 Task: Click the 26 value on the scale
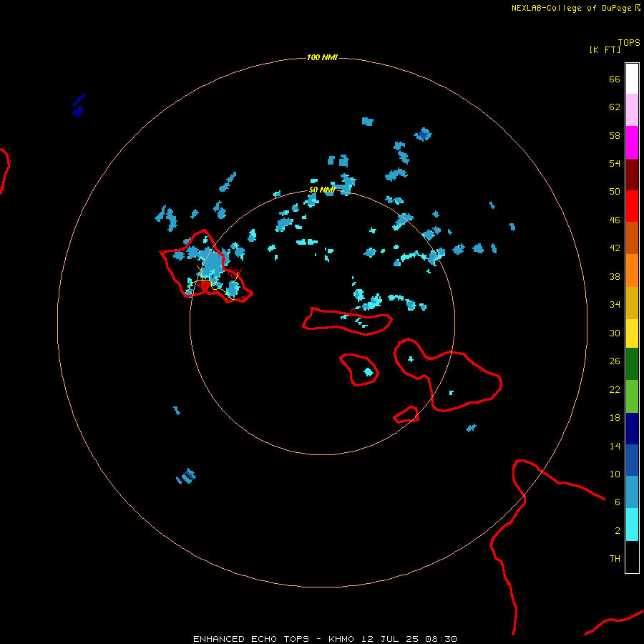[x=615, y=361]
